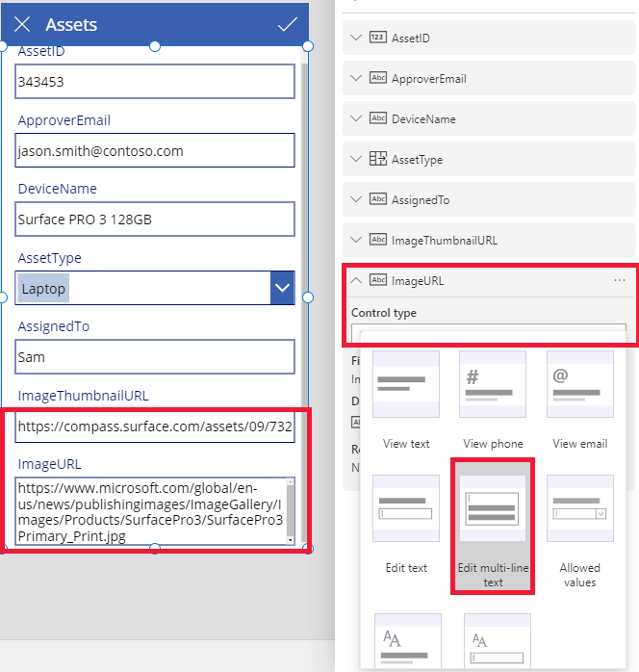Open the more options ellipsis for ImageURL
The image size is (639, 672).
click(620, 280)
